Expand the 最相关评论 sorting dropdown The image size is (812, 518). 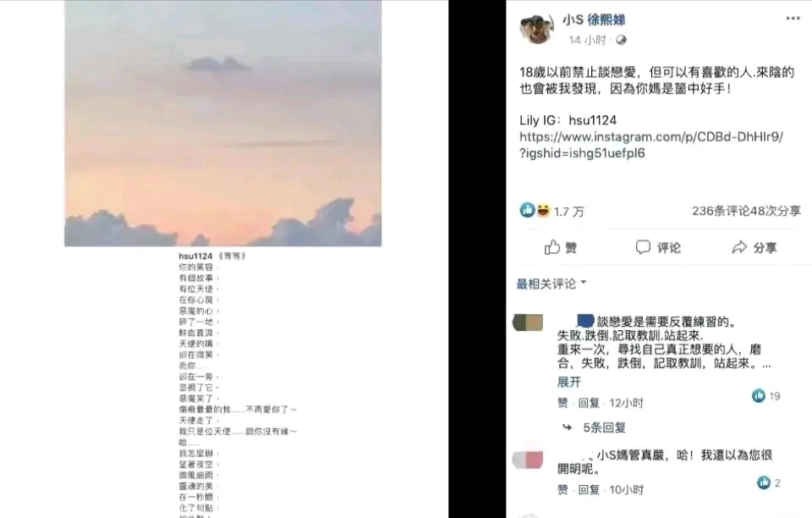(551, 284)
